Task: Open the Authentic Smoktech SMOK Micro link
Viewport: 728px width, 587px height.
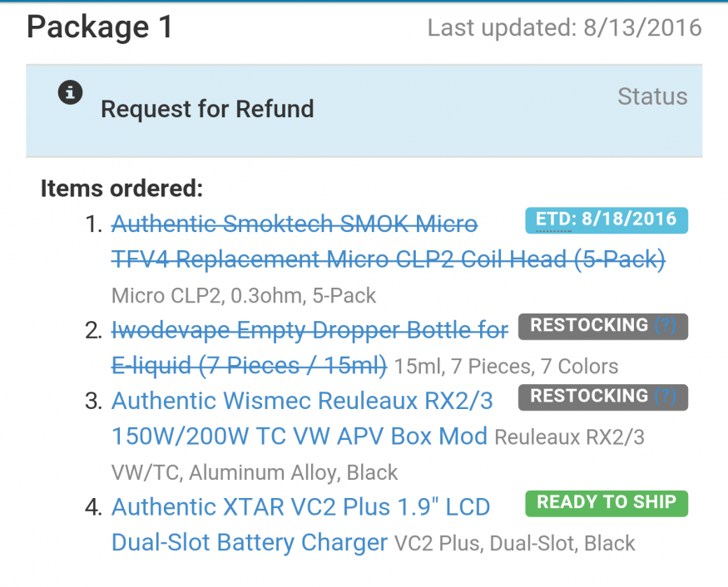Action: pos(295,224)
